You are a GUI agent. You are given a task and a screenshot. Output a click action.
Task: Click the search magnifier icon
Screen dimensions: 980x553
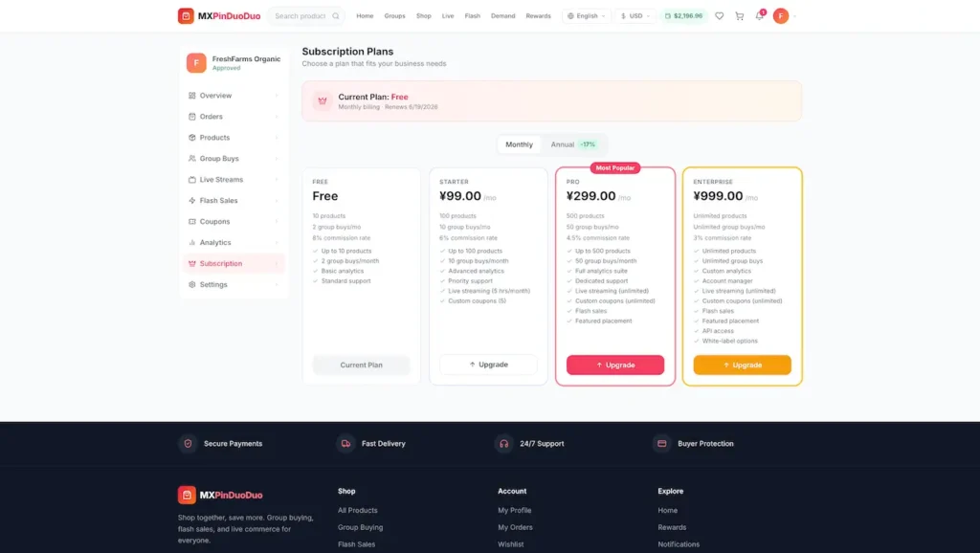tap(336, 15)
